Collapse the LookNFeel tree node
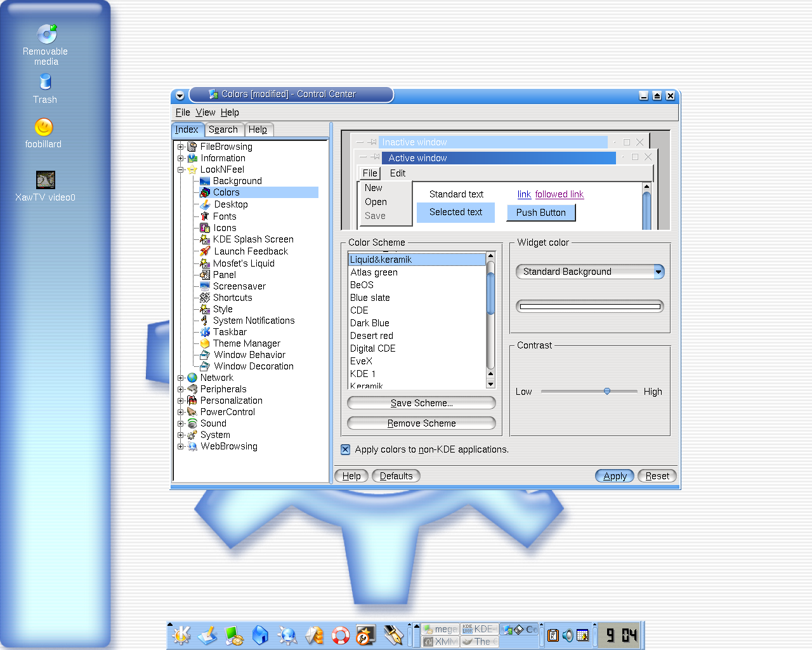Image resolution: width=812 pixels, height=650 pixels. coord(180,169)
